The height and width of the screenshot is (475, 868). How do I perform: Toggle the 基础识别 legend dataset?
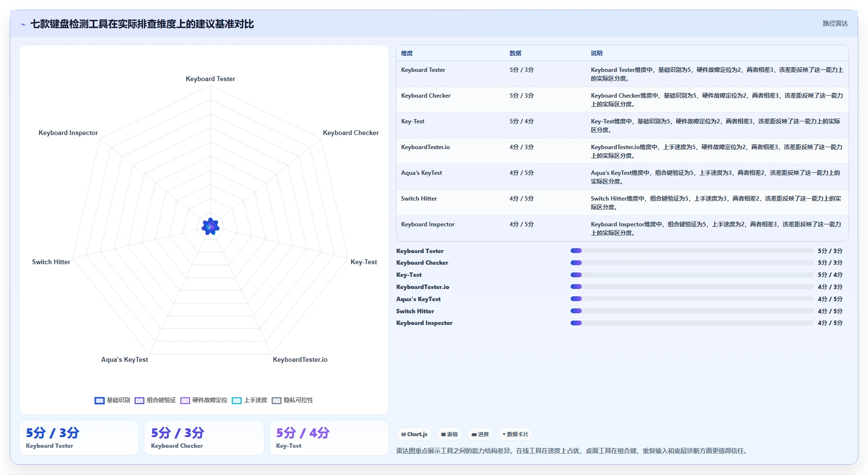[x=112, y=400]
